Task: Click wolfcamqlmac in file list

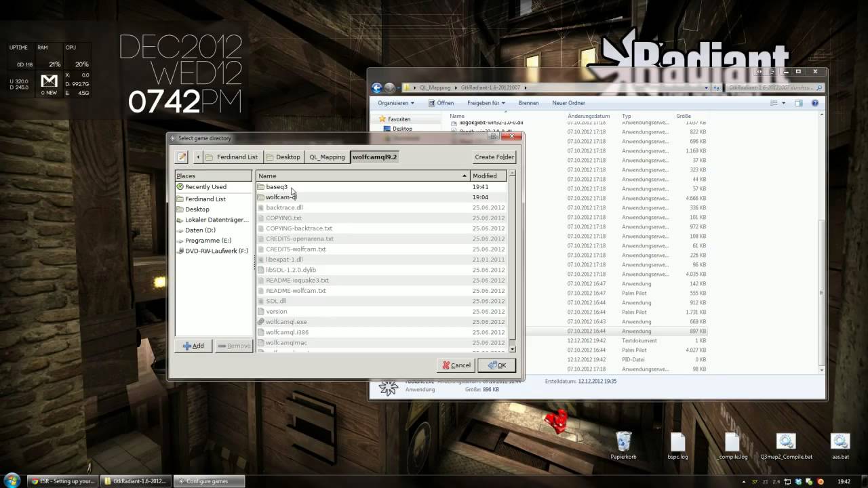Action: click(x=381, y=343)
